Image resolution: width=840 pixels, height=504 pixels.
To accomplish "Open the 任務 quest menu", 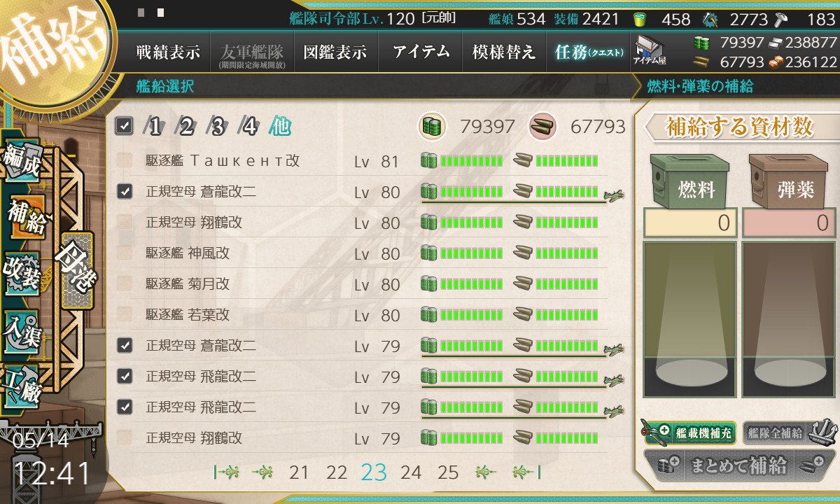I will [588, 52].
